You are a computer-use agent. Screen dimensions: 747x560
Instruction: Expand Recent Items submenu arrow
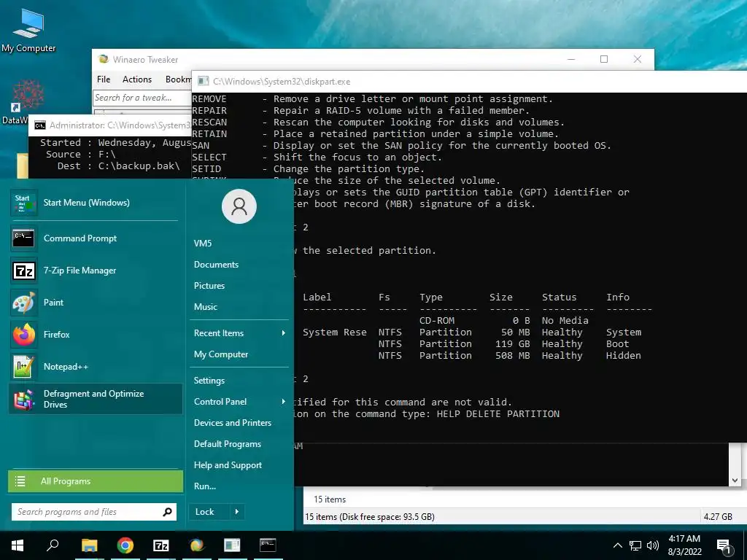click(284, 332)
